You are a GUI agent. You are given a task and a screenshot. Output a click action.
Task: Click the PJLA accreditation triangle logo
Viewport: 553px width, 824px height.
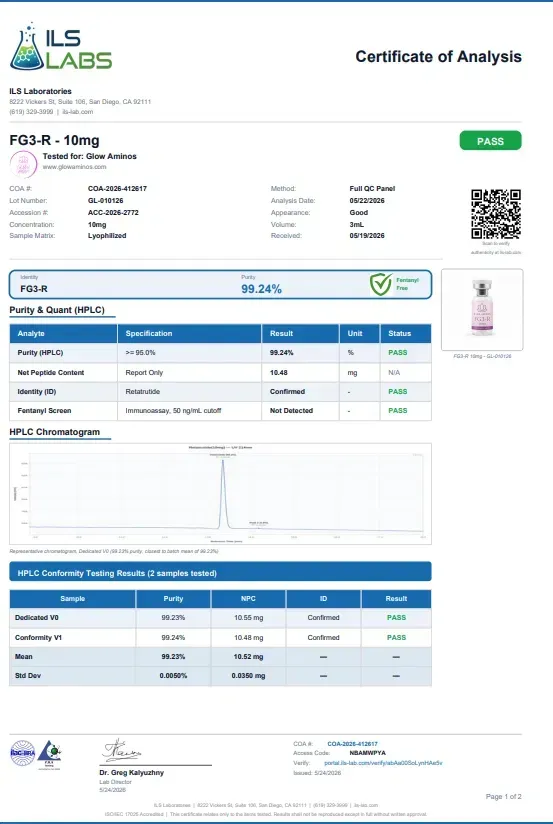pyautogui.click(x=50, y=754)
